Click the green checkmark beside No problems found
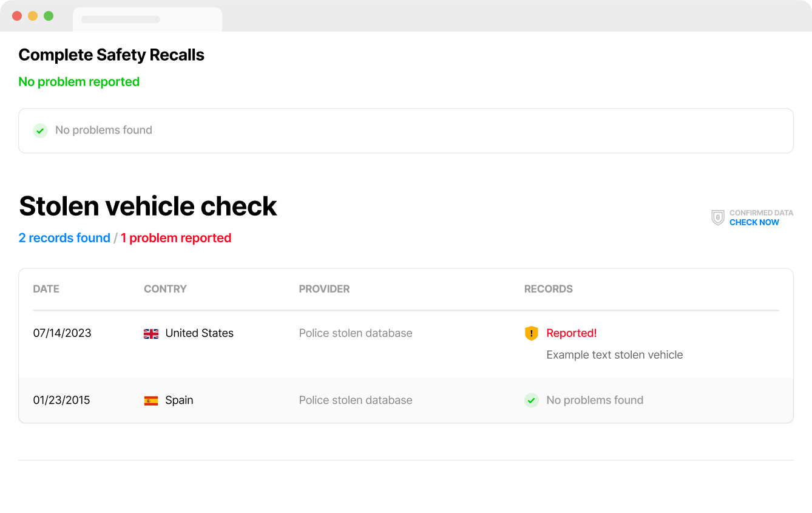The width and height of the screenshot is (812, 513). point(40,130)
